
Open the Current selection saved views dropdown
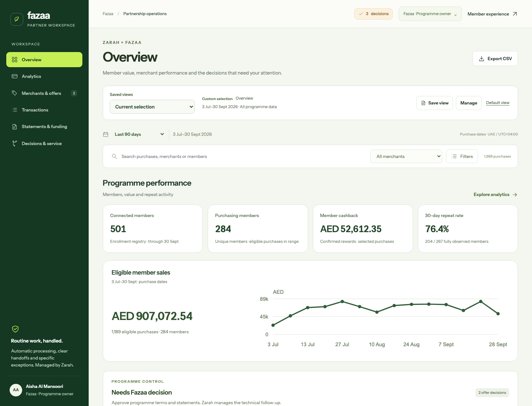[152, 107]
